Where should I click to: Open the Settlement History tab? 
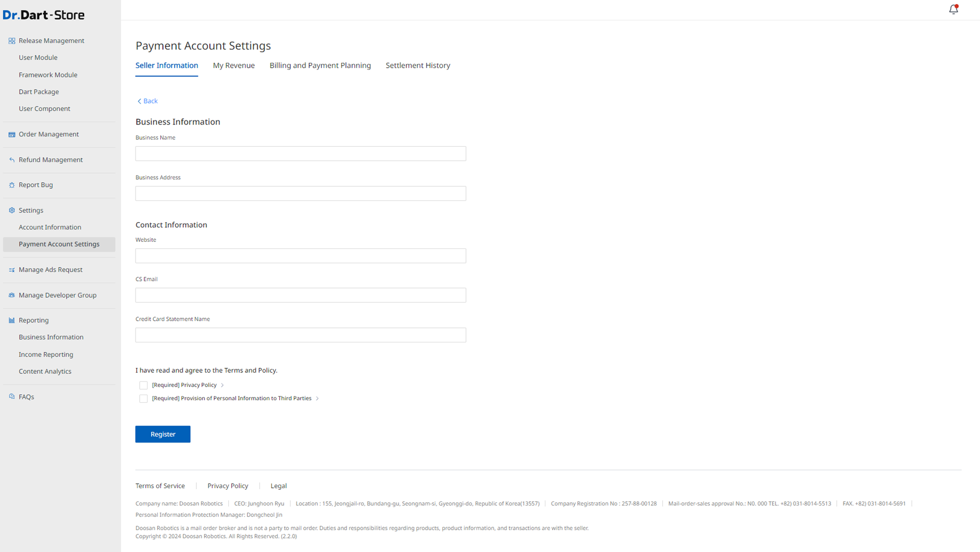coord(417,65)
